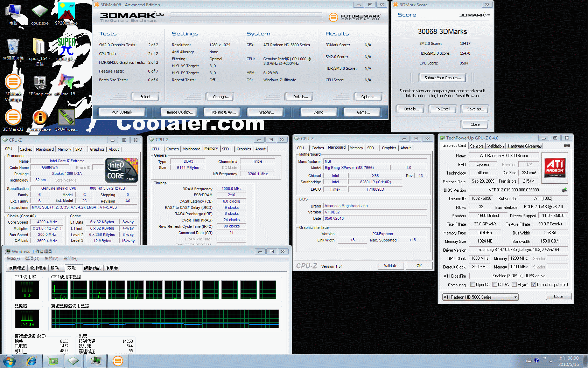
Task: Click the Run 3DMark button
Action: tap(122, 112)
